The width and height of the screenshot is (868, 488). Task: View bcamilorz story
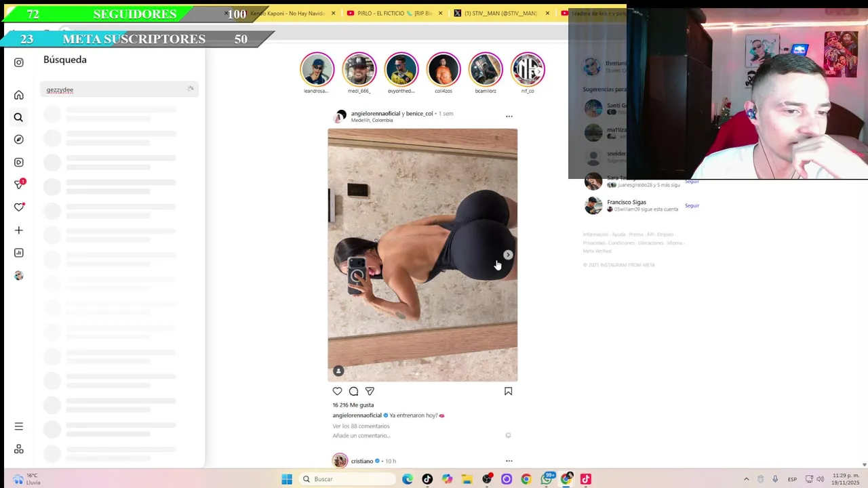click(486, 69)
